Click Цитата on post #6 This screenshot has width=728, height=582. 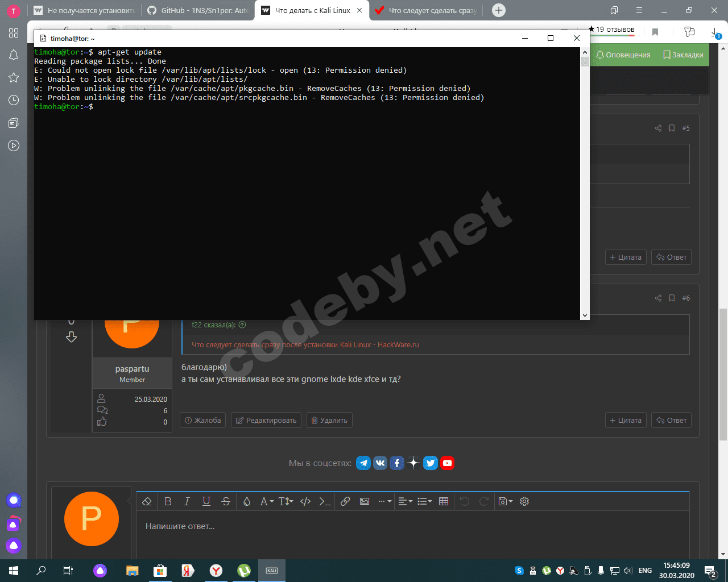pyautogui.click(x=626, y=421)
